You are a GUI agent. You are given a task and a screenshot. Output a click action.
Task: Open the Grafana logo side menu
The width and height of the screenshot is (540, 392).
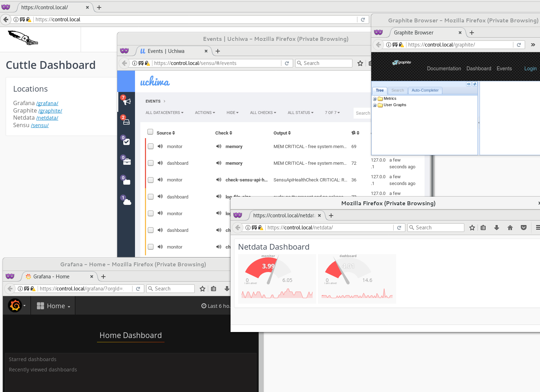17,305
